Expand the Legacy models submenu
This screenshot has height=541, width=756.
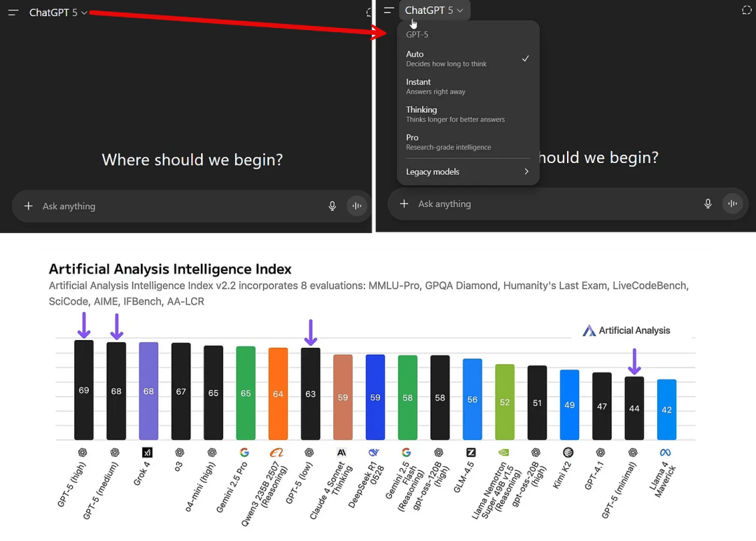click(468, 172)
